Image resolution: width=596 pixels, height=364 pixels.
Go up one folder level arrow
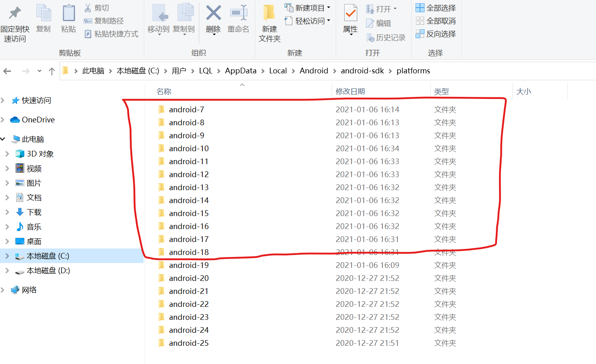click(x=52, y=71)
